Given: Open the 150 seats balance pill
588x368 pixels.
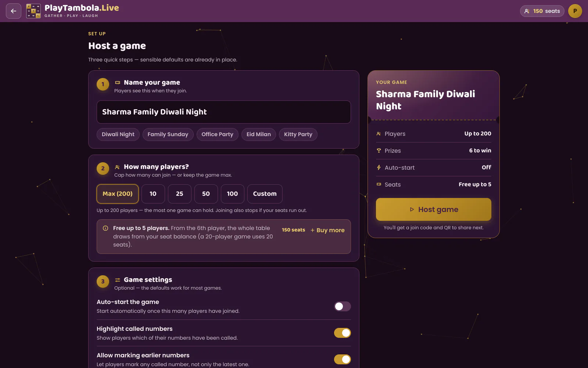Looking at the screenshot, I should pos(542,11).
